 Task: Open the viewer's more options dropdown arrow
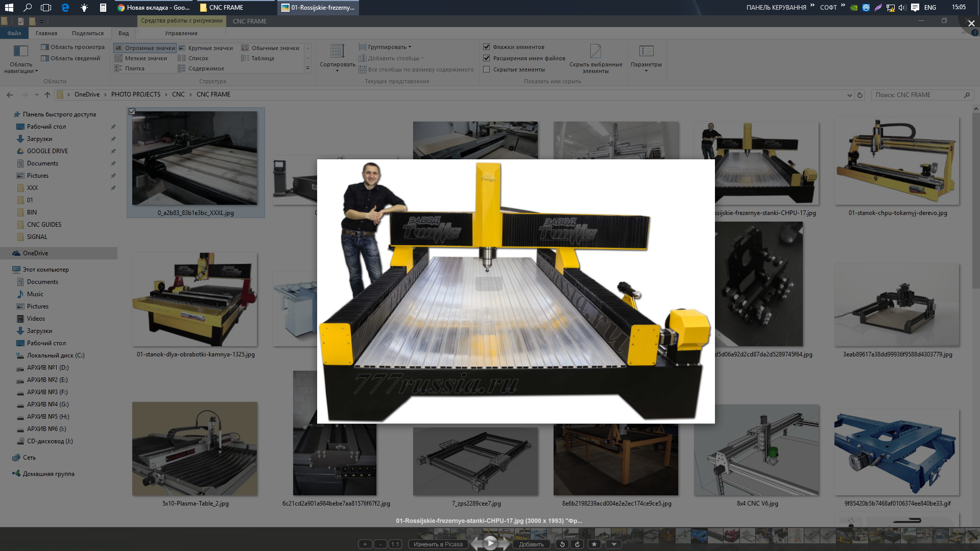tap(614, 544)
